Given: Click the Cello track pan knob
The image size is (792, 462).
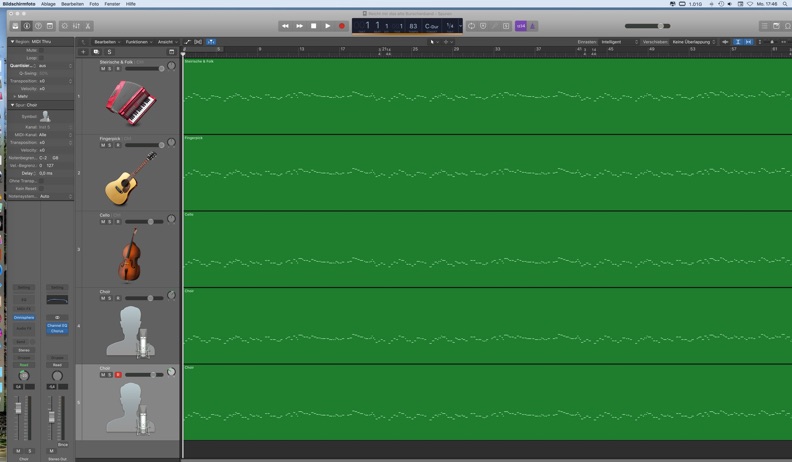Looking at the screenshot, I should (x=171, y=219).
